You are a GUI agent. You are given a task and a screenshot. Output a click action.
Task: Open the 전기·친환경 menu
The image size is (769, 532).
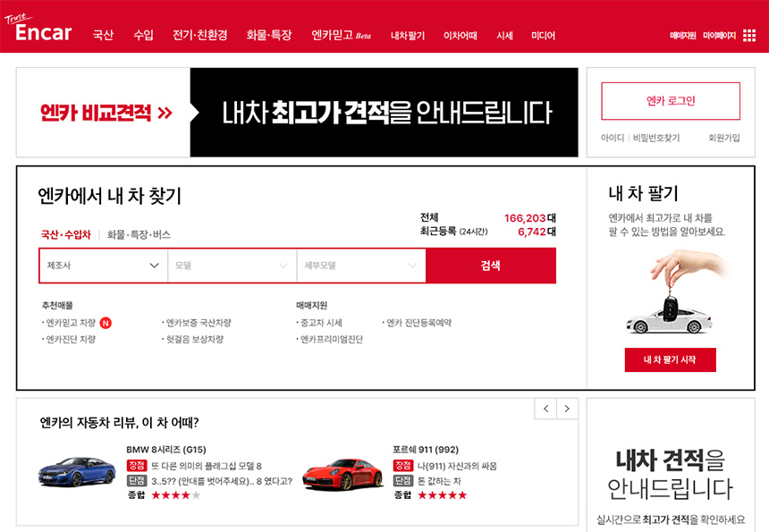(200, 35)
